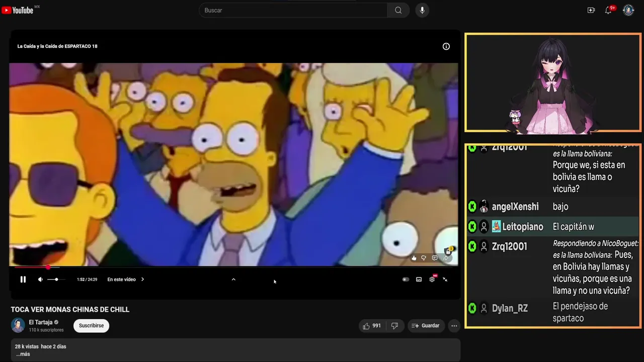Click the share arrow overlay inside video
This screenshot has width=644, height=362.
pyautogui.click(x=445, y=258)
